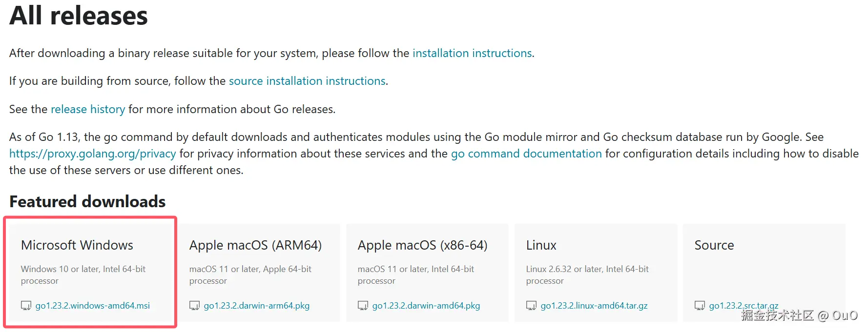
Task: Download go1.23.2.src.tar.gz source archive
Action: (x=744, y=306)
